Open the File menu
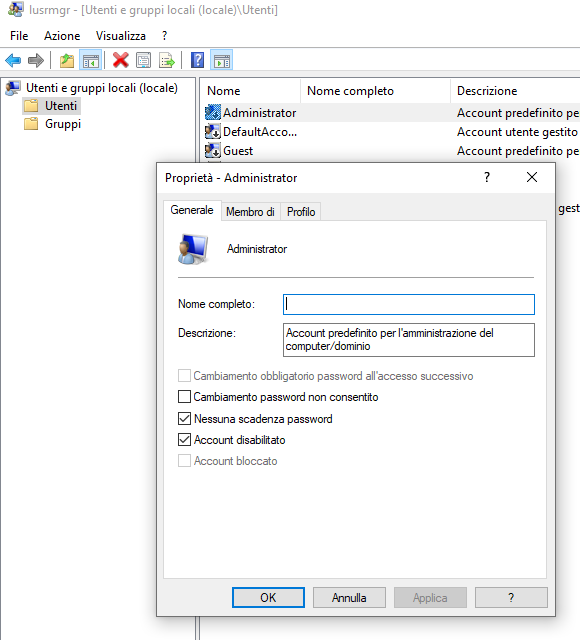This screenshot has height=640, width=580. [x=19, y=36]
